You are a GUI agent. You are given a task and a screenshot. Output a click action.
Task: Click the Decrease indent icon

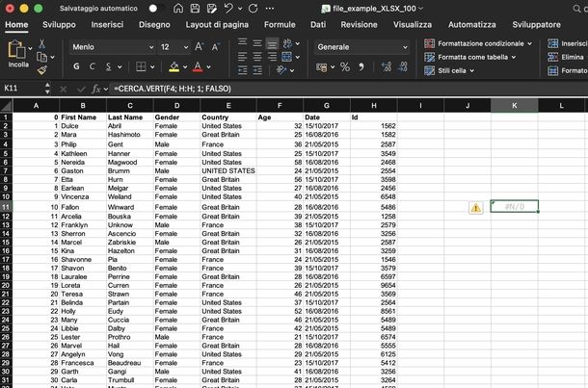[243, 70]
